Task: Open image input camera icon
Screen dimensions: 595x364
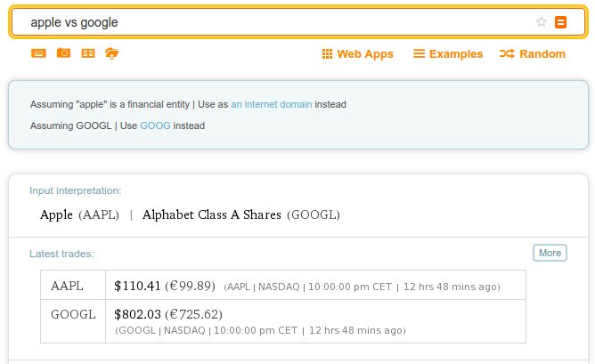Action: 63,53
